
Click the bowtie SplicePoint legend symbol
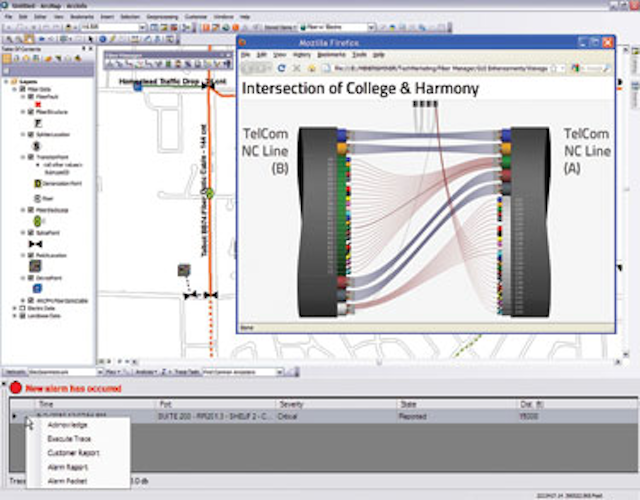tap(36, 244)
